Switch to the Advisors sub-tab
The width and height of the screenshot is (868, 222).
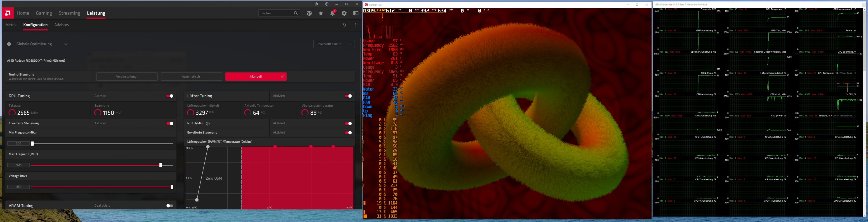click(62, 25)
